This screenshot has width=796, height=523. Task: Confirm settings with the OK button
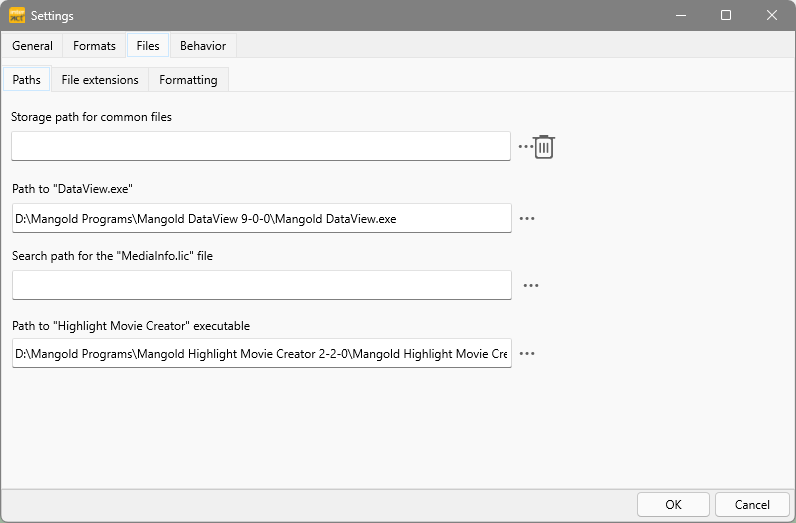(x=673, y=504)
